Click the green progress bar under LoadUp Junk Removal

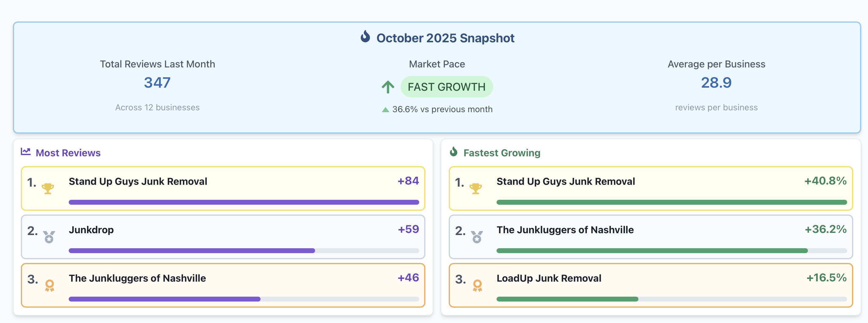[567, 299]
